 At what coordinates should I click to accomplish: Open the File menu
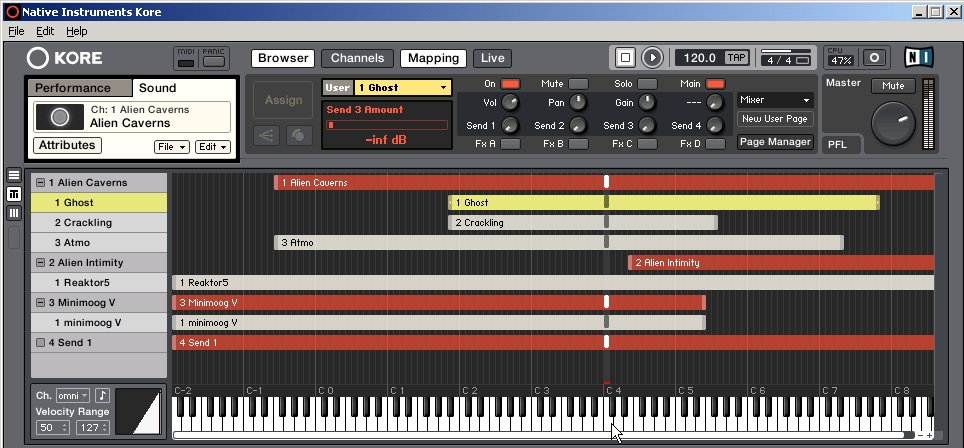16,31
